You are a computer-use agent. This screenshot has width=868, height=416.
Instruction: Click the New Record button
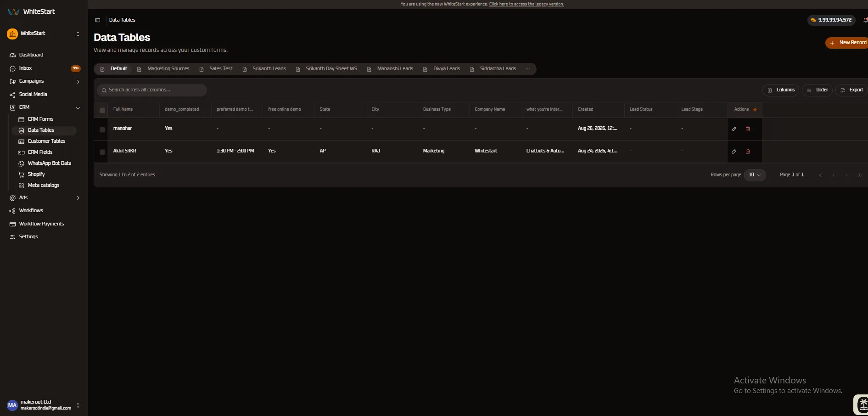848,43
